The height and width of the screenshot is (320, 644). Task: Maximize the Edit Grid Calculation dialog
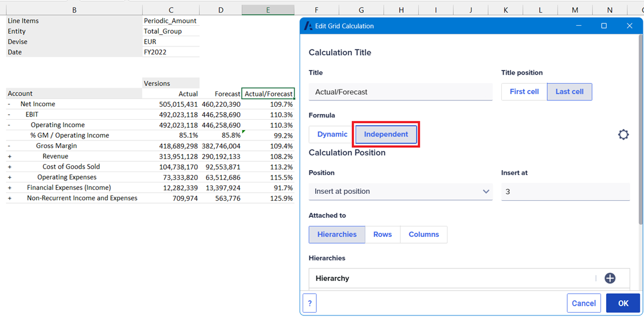pyautogui.click(x=603, y=26)
